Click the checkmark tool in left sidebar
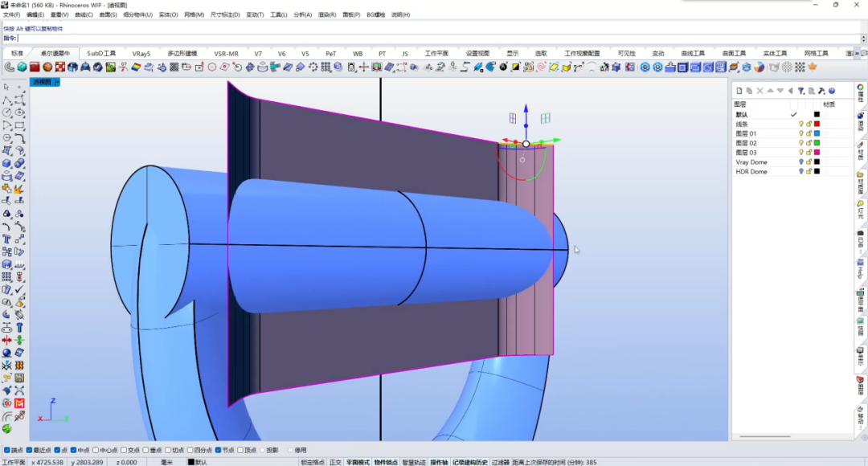Screen dimensions: 868x466 pos(19,289)
